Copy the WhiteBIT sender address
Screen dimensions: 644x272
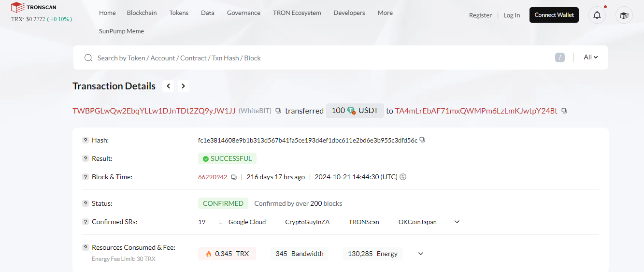pos(278,111)
